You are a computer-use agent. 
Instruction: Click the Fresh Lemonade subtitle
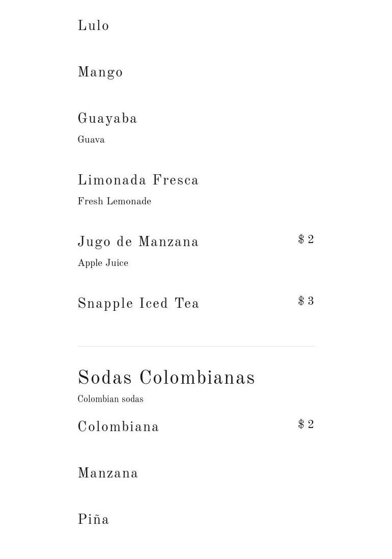tap(114, 202)
